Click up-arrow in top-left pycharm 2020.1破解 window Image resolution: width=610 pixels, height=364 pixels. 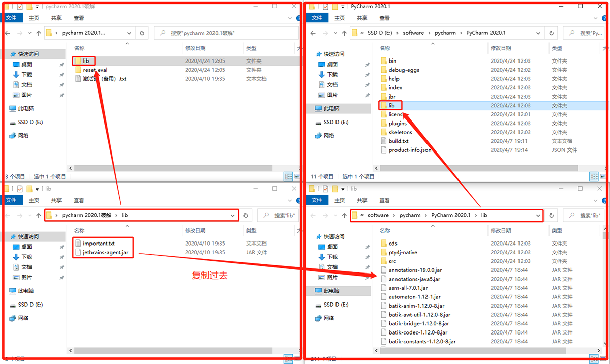pyautogui.click(x=39, y=33)
